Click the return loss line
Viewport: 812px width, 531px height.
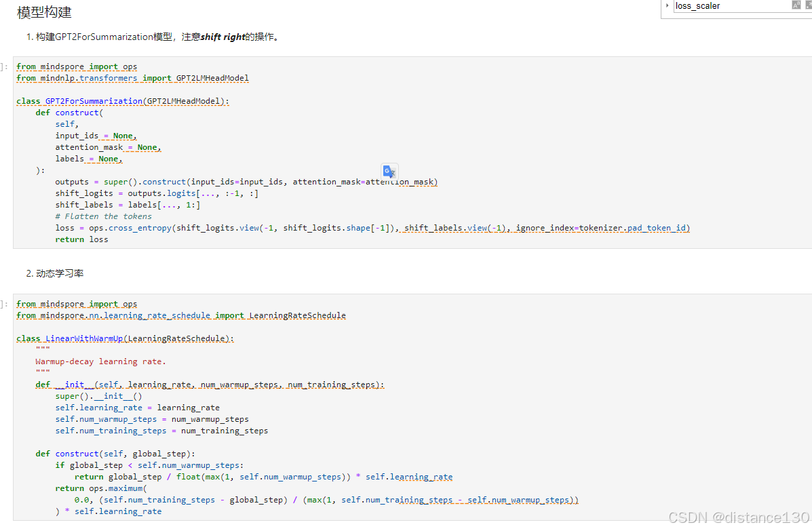pos(82,239)
